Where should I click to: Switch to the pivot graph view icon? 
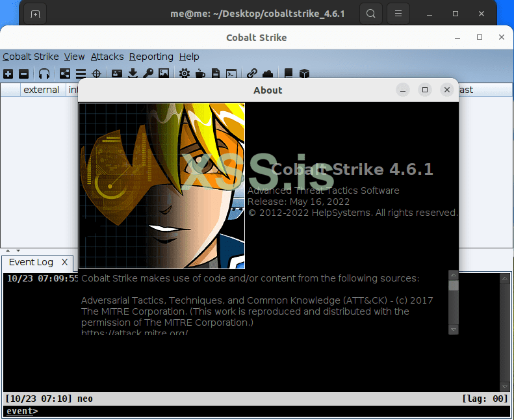pos(65,73)
